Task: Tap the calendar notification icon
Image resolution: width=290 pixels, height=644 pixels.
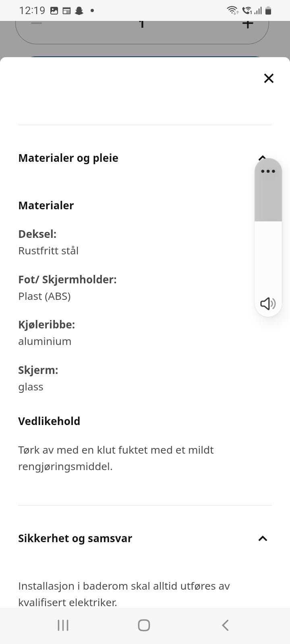Action: [66, 11]
